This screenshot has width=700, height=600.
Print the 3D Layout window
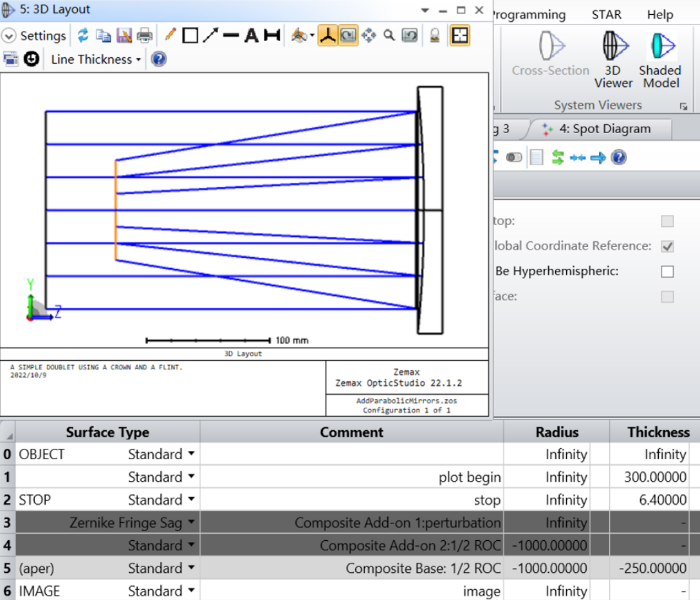(x=144, y=35)
